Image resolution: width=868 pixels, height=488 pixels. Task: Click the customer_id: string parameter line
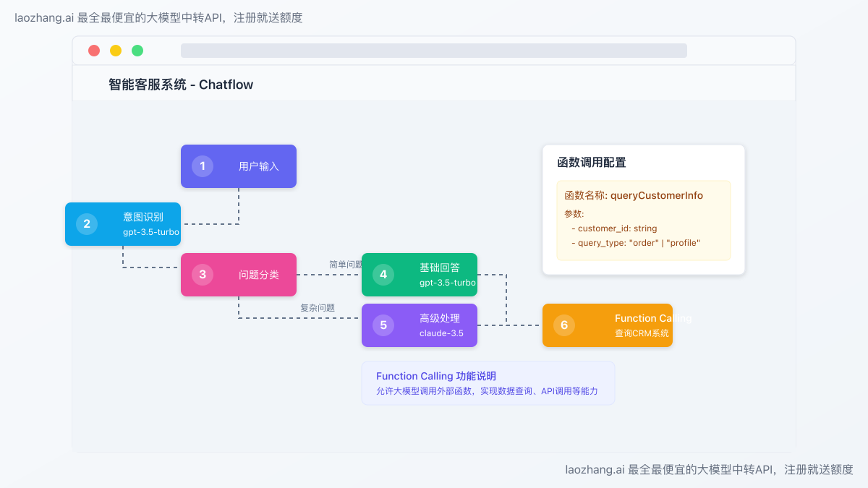pos(614,228)
